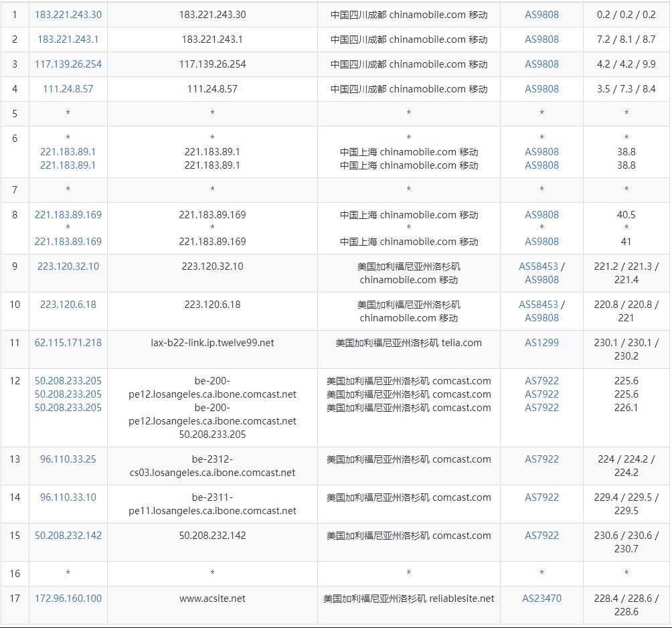Open the AS58453 link in hop 10 row
Image resolution: width=672 pixels, height=628 pixels.
(x=538, y=305)
